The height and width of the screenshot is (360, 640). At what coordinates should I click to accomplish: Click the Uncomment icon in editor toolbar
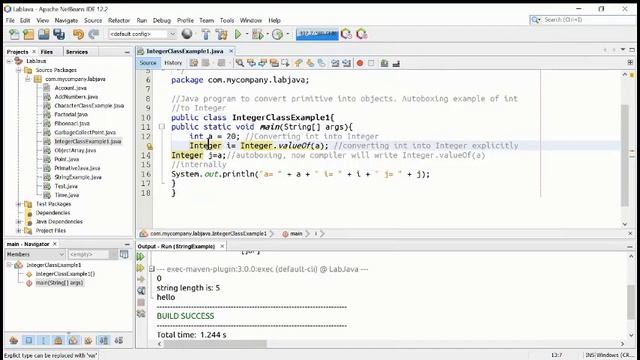coord(396,63)
